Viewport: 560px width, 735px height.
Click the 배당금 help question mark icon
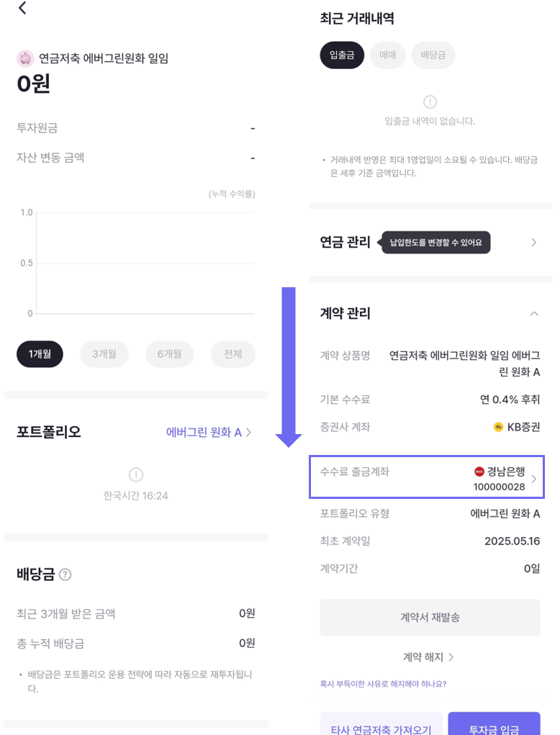pos(66,574)
